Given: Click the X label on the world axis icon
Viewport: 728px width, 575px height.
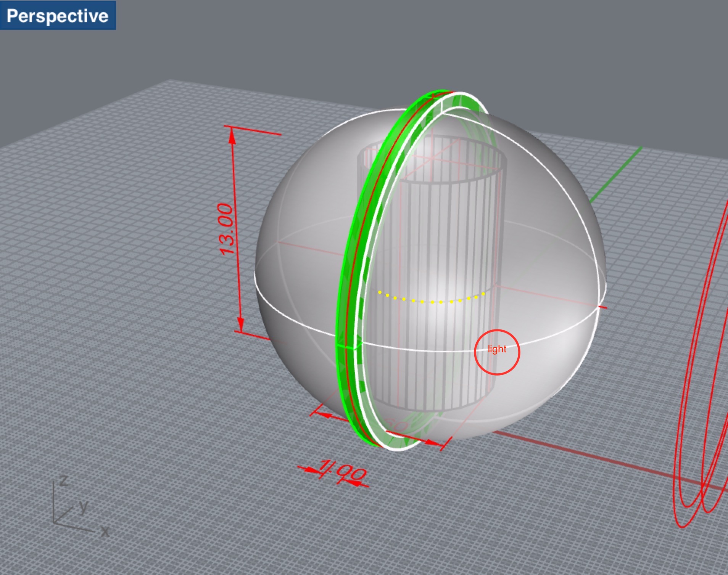Looking at the screenshot, I should [105, 531].
